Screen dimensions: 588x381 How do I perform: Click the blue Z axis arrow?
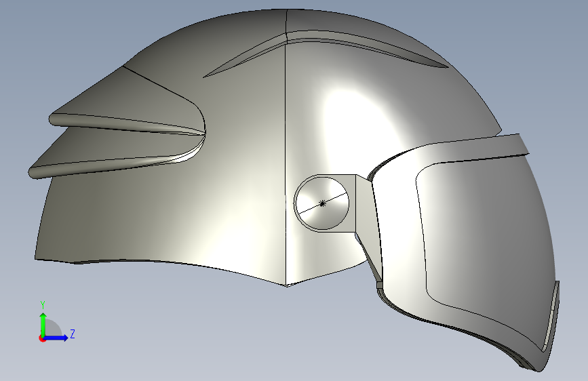coord(56,338)
